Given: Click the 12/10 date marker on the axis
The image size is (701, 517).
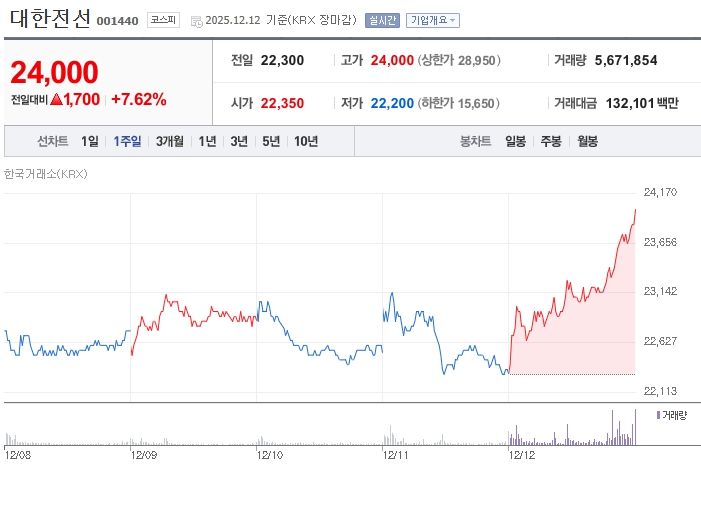Looking at the screenshot, I should click(x=270, y=454).
